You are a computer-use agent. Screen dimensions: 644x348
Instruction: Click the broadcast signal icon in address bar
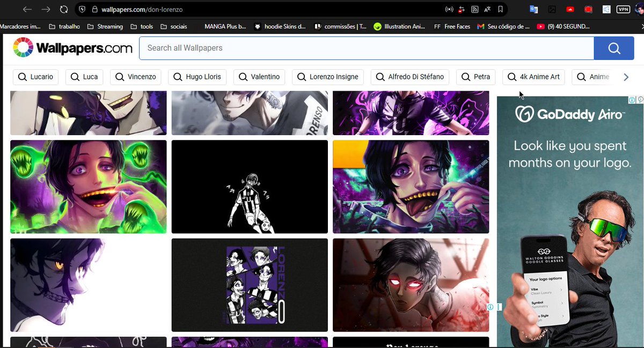(x=449, y=9)
